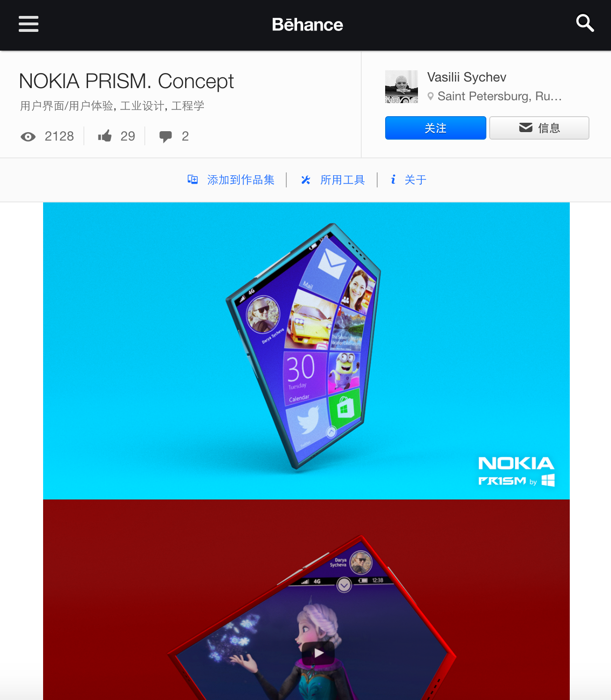This screenshot has height=700, width=611.
Task: Open Vasilii Sychev's profile avatar
Action: pos(402,87)
